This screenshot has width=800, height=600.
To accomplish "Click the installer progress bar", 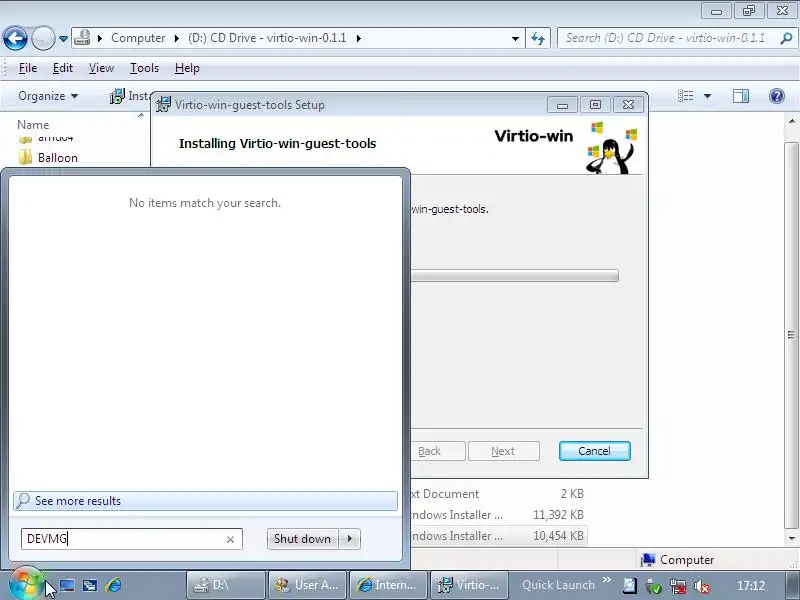I will (514, 276).
